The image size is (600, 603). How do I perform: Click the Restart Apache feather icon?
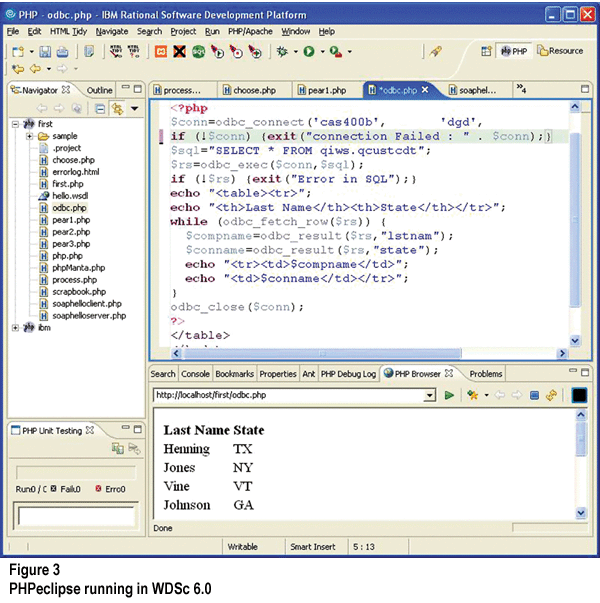pyautogui.click(x=255, y=51)
